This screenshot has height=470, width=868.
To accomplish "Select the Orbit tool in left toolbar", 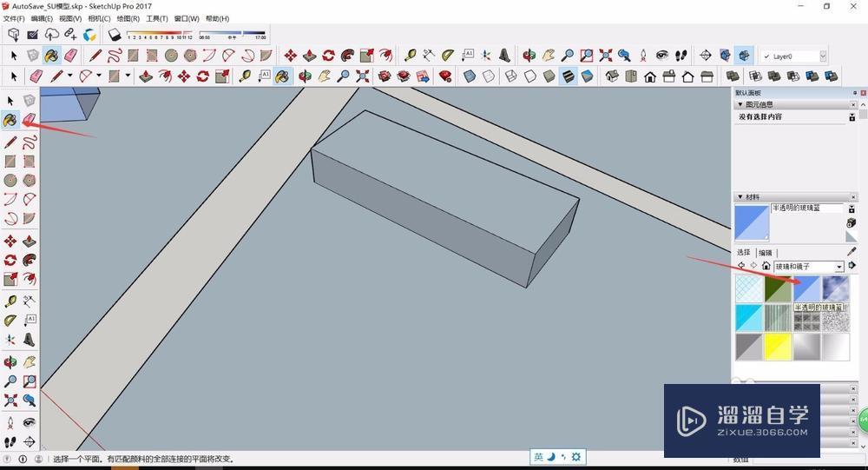I will coord(10,362).
